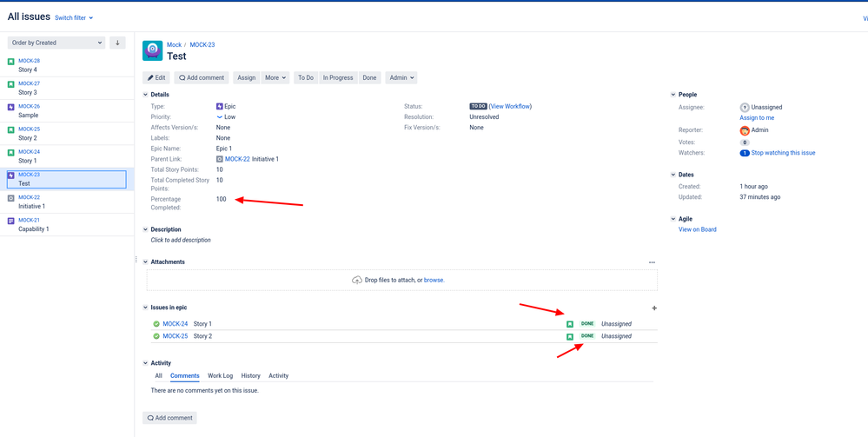Click the MOCK-27 story type icon

(11, 85)
